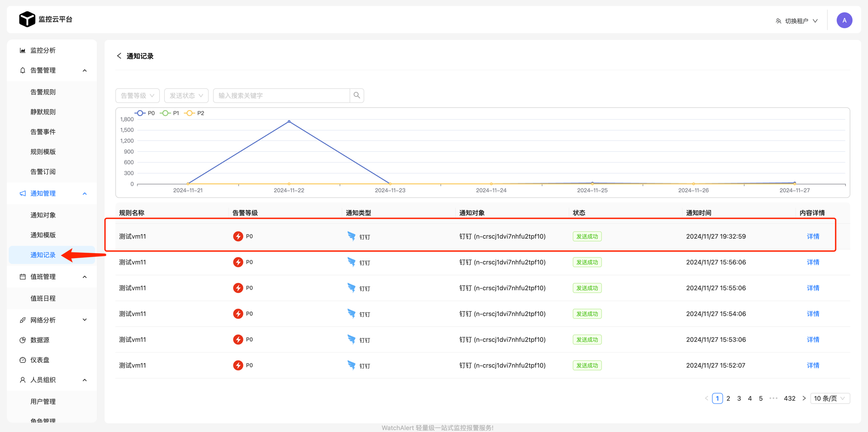Click the back arrow next to 通知记录
The height and width of the screenshot is (432, 868).
119,56
